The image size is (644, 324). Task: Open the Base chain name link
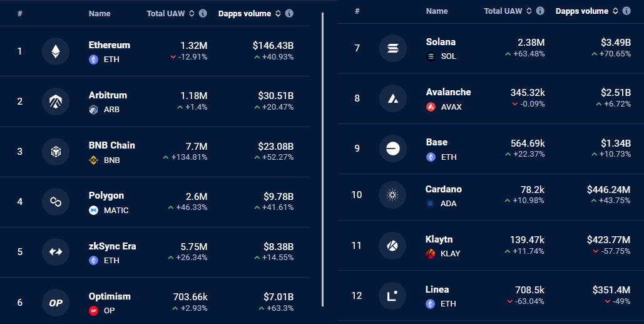(x=436, y=142)
